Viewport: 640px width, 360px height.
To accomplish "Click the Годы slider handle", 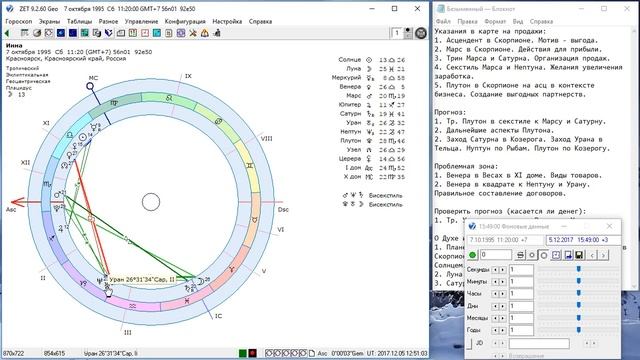I will pos(578,329).
